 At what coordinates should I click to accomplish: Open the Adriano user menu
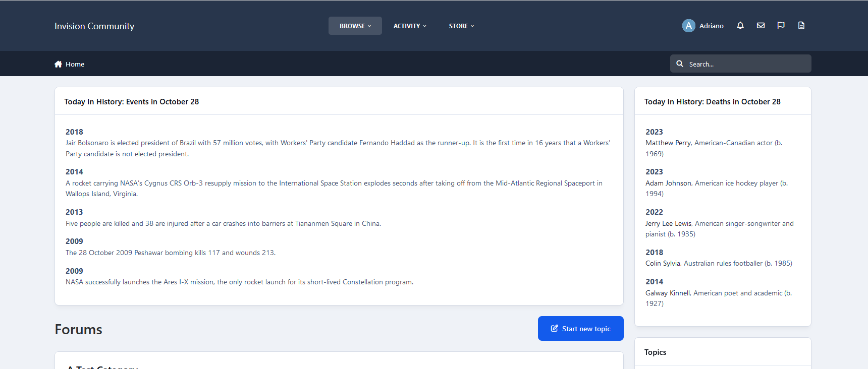[x=711, y=26]
